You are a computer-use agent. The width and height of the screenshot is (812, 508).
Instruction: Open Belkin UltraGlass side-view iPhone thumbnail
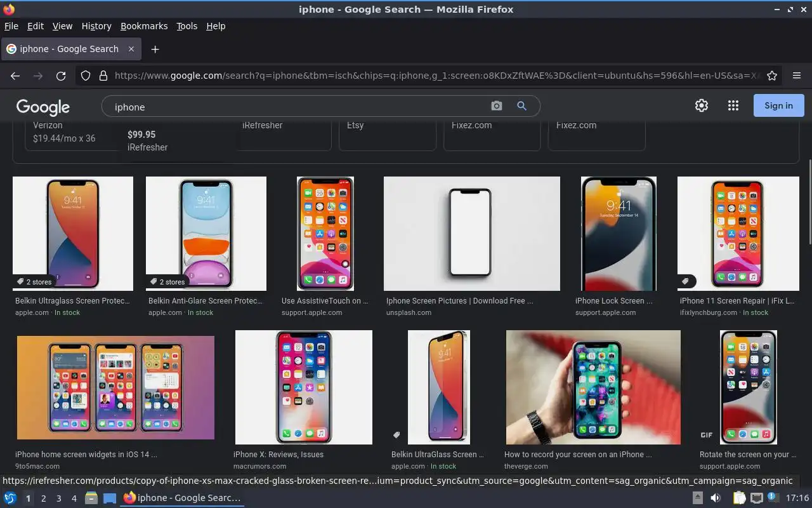[439, 387]
